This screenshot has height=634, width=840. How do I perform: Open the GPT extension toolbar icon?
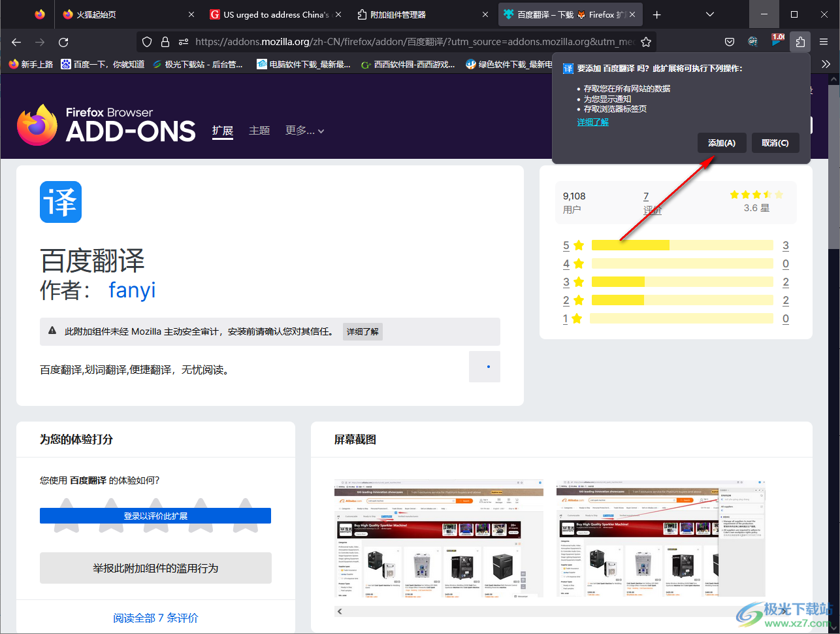753,42
